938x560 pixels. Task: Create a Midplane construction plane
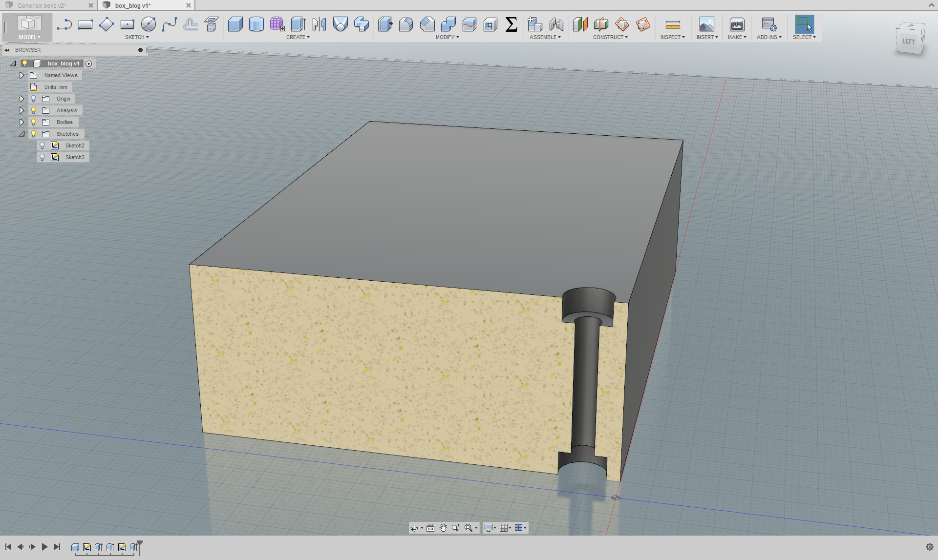(x=601, y=24)
